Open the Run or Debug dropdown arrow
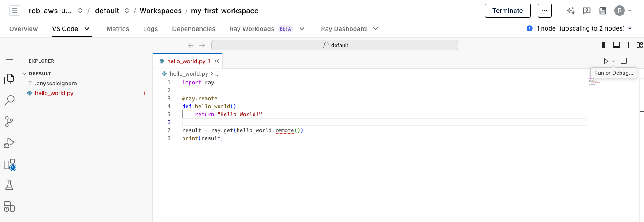The width and height of the screenshot is (644, 222). coord(613,61)
